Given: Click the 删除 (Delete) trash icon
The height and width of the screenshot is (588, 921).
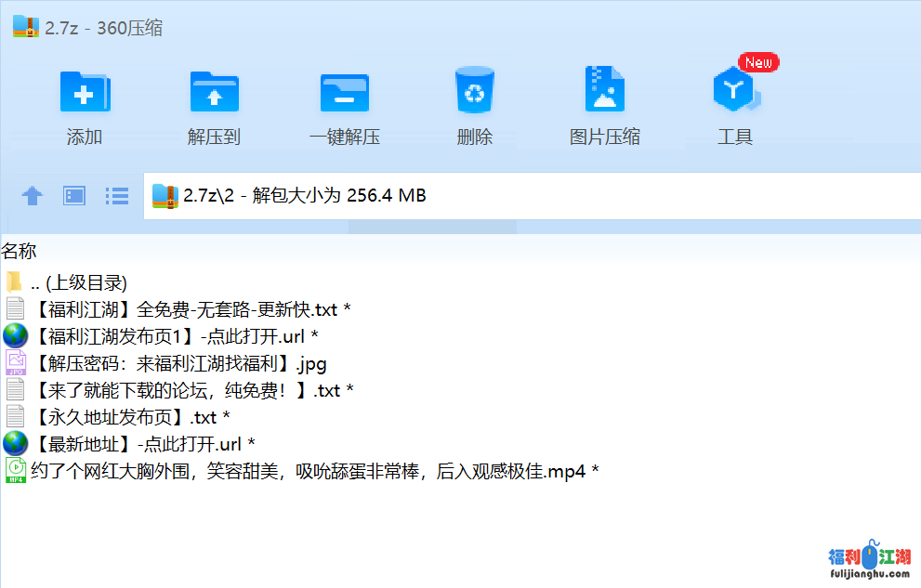Looking at the screenshot, I should [x=474, y=91].
